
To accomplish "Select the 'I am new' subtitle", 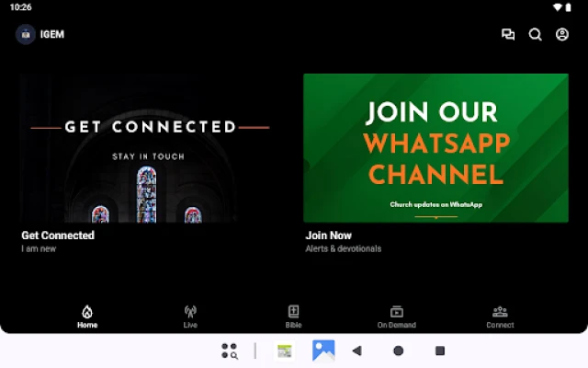I will 40,248.
